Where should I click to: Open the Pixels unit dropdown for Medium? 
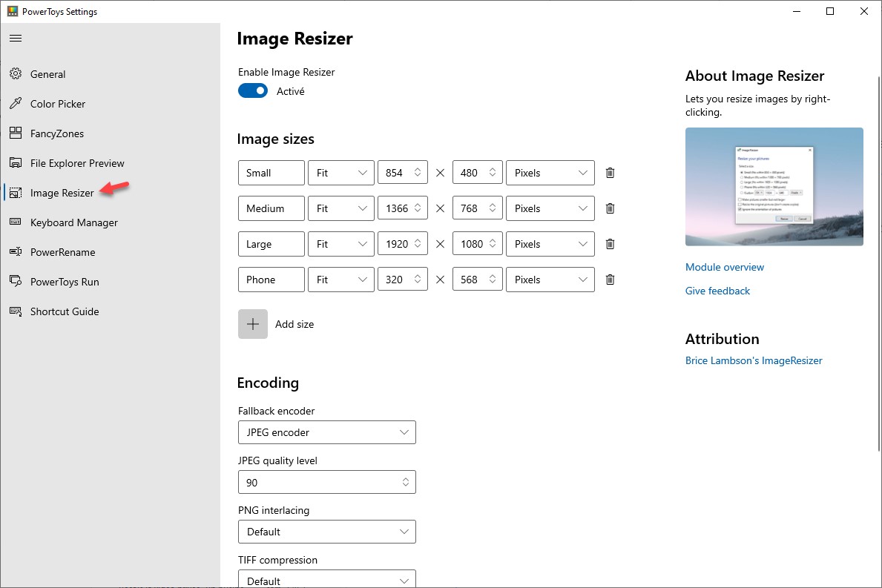pos(550,208)
